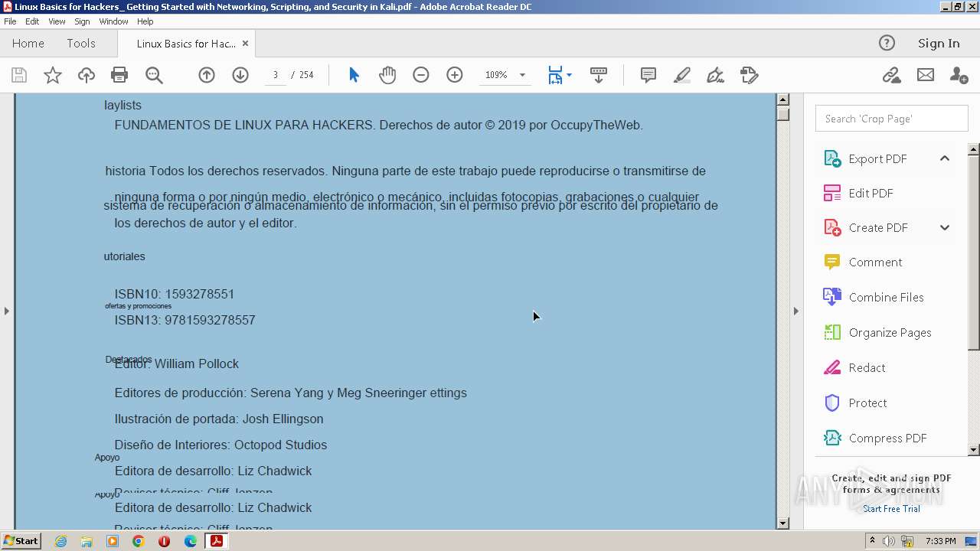Add a sticky note comment
The width and height of the screenshot is (980, 551).
tap(648, 75)
